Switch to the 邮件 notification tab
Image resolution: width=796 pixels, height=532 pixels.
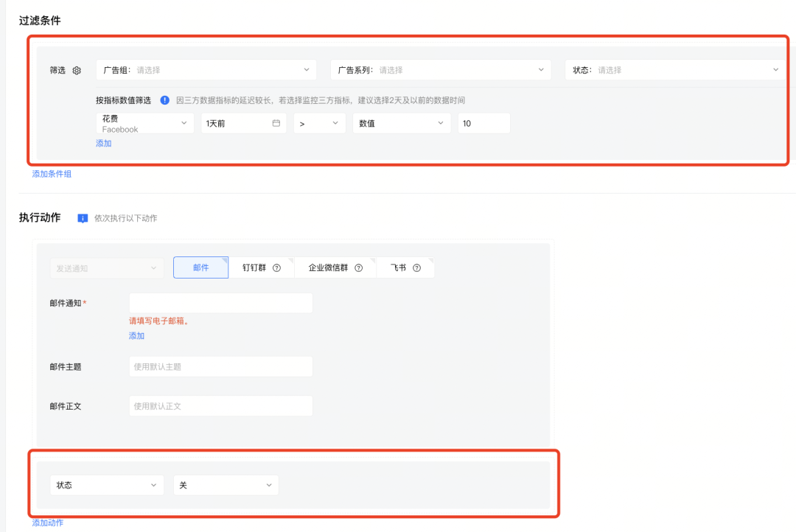coord(200,267)
